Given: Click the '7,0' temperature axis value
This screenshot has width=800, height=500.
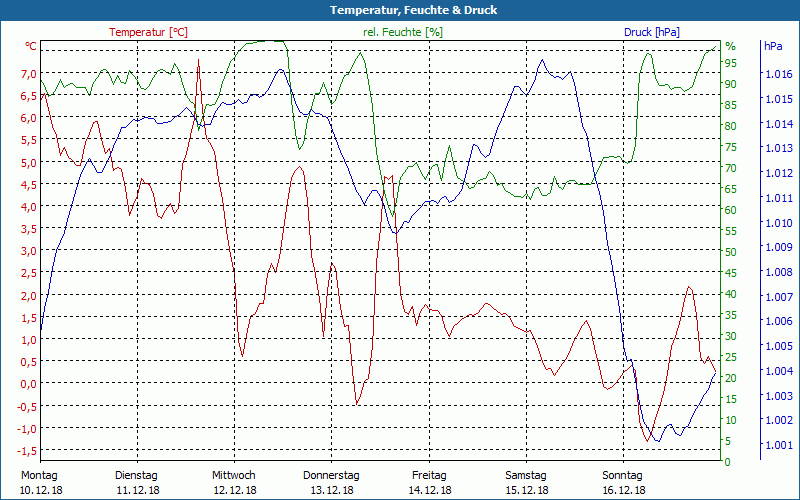Looking at the screenshot, I should [29, 74].
